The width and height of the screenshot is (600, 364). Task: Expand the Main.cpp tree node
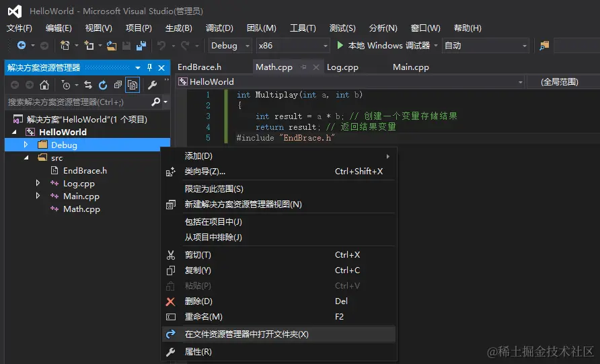pyautogui.click(x=38, y=196)
